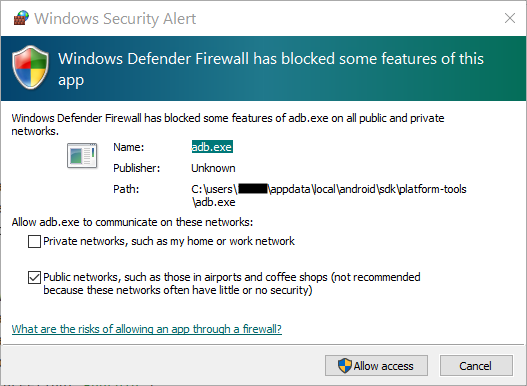527x386 pixels.
Task: Open the firewall risks help link
Action: click(x=147, y=329)
